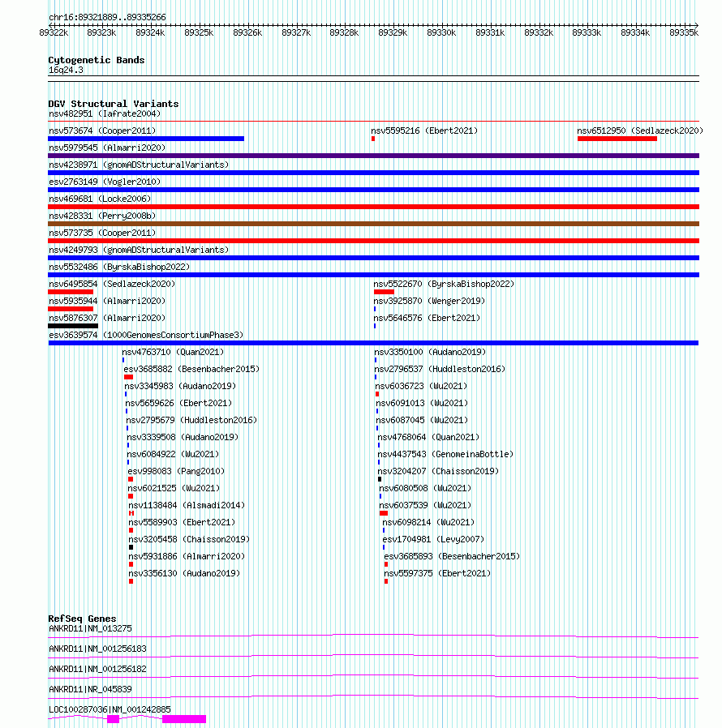Click the nsv6036723 (Wu2021) label
This screenshot has width=722, height=728.
click(421, 386)
